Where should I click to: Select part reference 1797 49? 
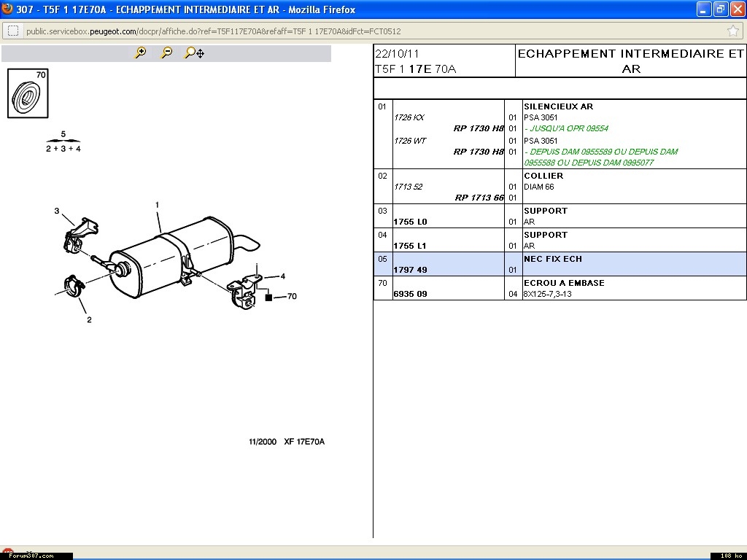410,270
